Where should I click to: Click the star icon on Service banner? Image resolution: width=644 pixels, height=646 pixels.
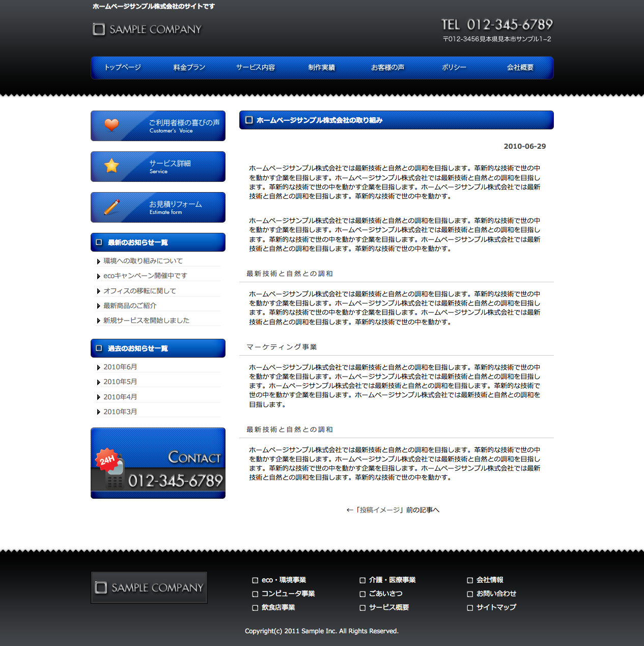pyautogui.click(x=111, y=166)
